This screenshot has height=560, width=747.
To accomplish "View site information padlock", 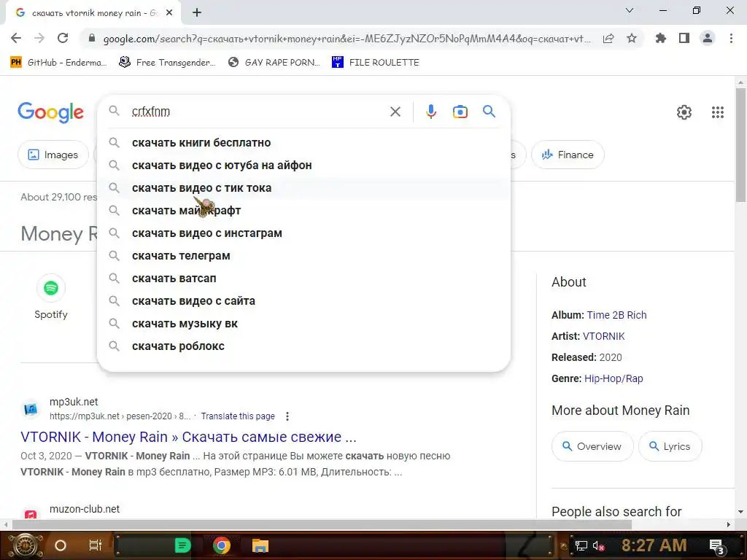I will point(92,39).
